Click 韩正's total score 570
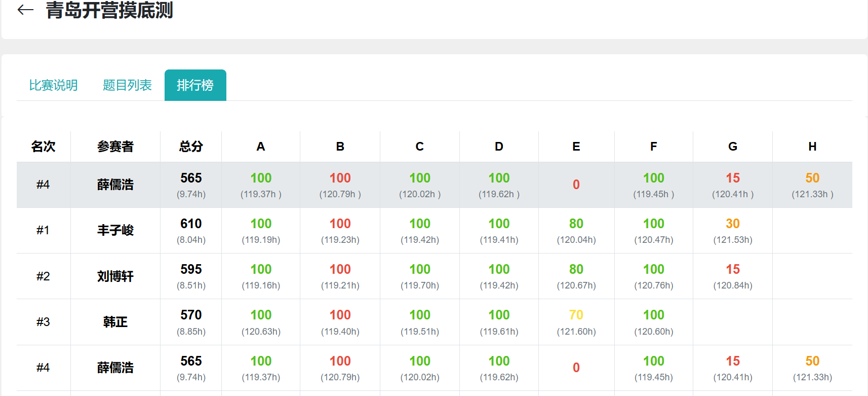This screenshot has height=396, width=868. click(191, 315)
